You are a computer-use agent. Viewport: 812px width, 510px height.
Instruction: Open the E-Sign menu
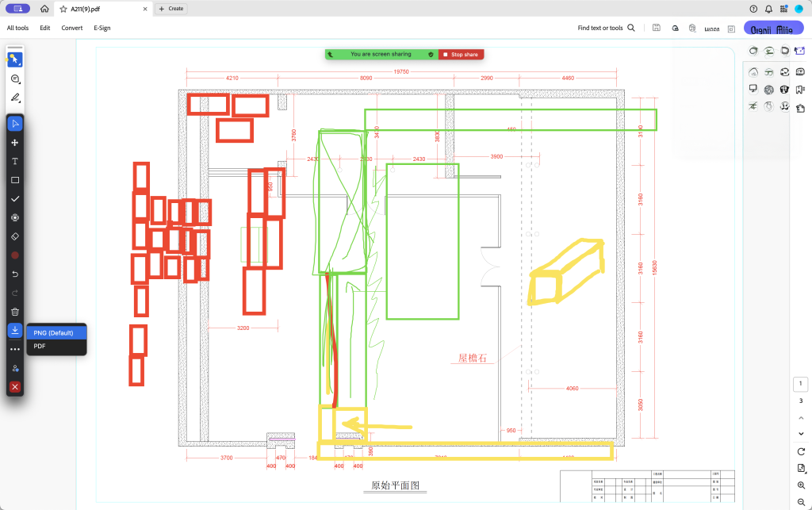[x=101, y=28]
